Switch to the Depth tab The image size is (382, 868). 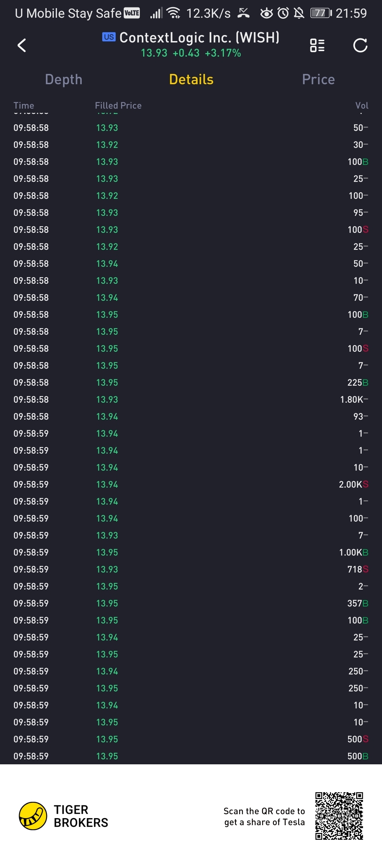[64, 80]
